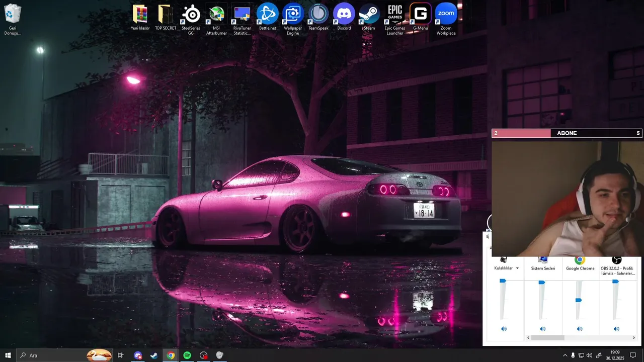Open the notification center icon
Image resolution: width=644 pixels, height=362 pixels.
tap(633, 355)
